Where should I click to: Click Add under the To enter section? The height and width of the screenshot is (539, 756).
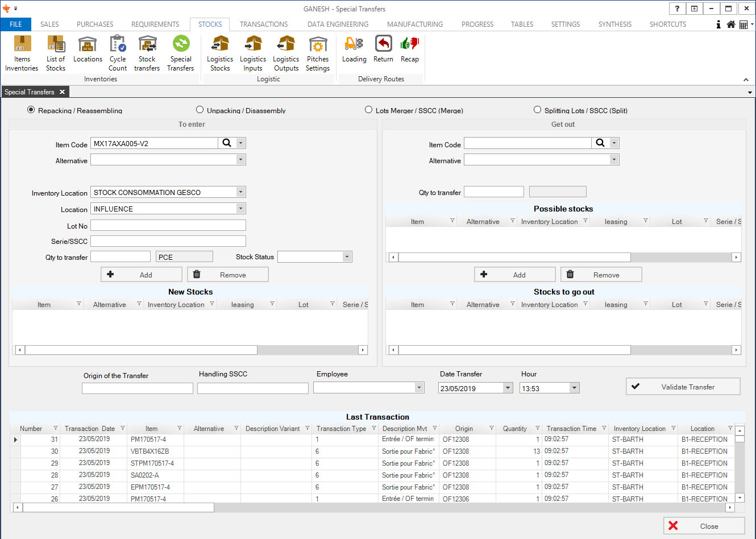click(142, 275)
